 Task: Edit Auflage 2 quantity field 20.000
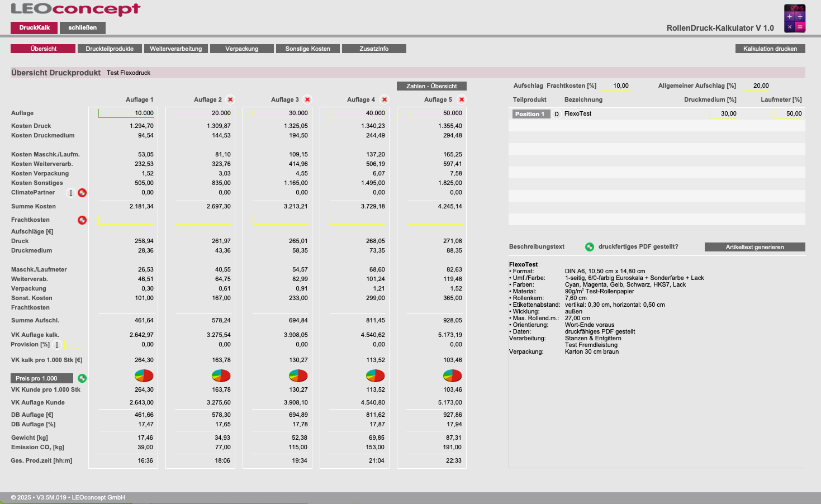(x=203, y=113)
